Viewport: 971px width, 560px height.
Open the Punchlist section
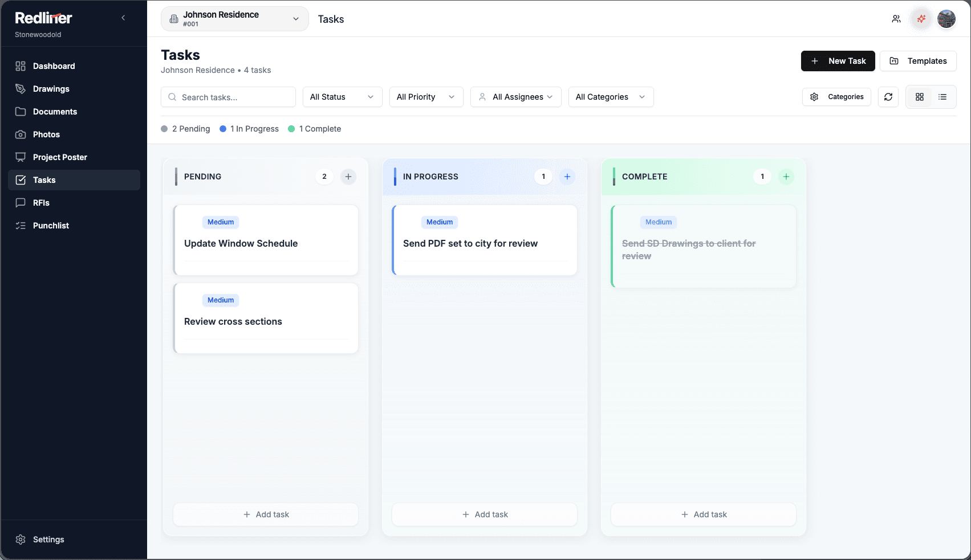pos(74,226)
